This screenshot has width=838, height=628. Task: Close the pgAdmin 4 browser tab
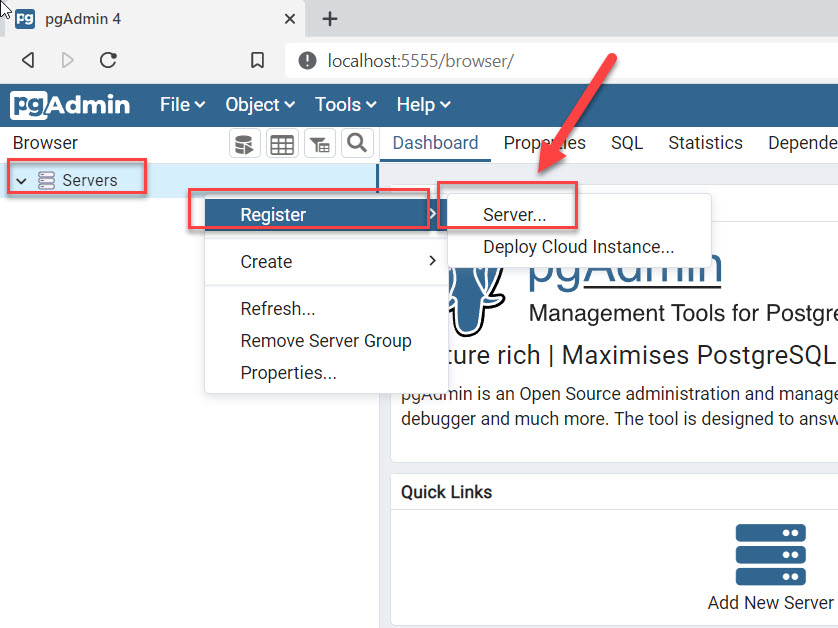290,19
